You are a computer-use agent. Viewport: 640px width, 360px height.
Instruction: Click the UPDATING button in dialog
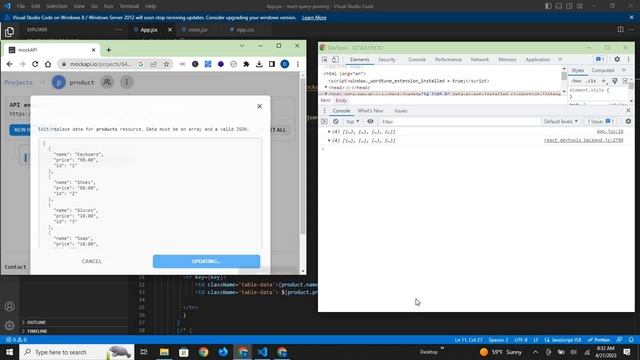pos(206,261)
